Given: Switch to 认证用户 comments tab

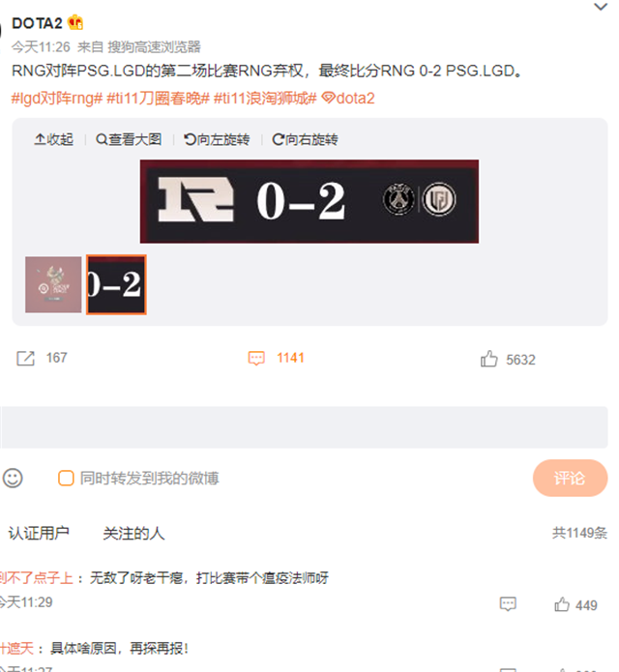Looking at the screenshot, I should click(x=39, y=533).
